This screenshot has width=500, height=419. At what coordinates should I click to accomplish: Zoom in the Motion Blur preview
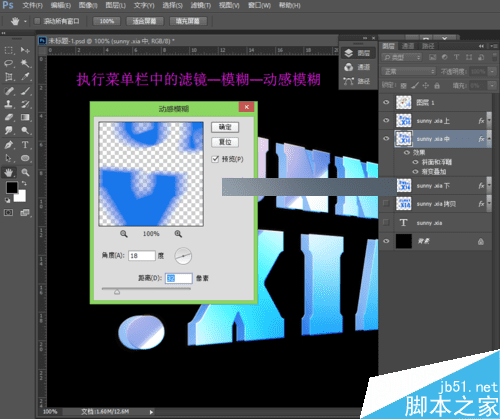click(178, 234)
